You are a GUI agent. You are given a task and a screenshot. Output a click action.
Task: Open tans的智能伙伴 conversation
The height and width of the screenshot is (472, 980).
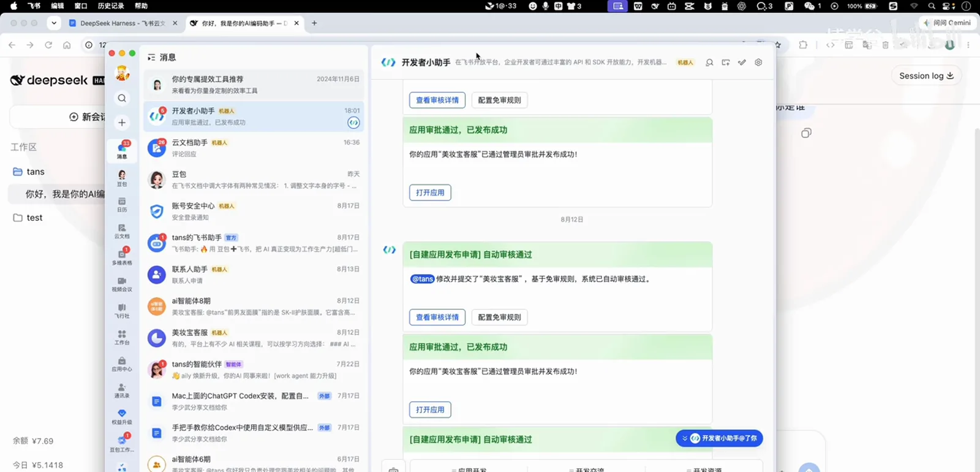254,370
